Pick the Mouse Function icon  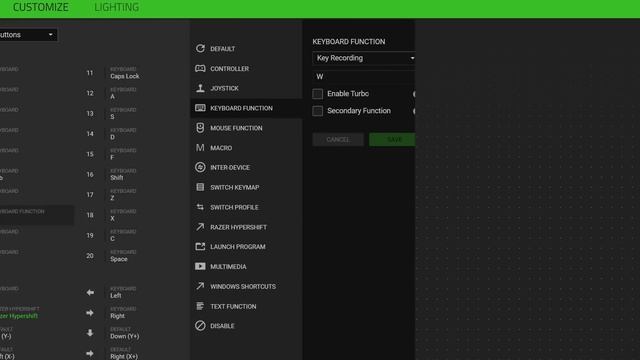[x=200, y=128]
